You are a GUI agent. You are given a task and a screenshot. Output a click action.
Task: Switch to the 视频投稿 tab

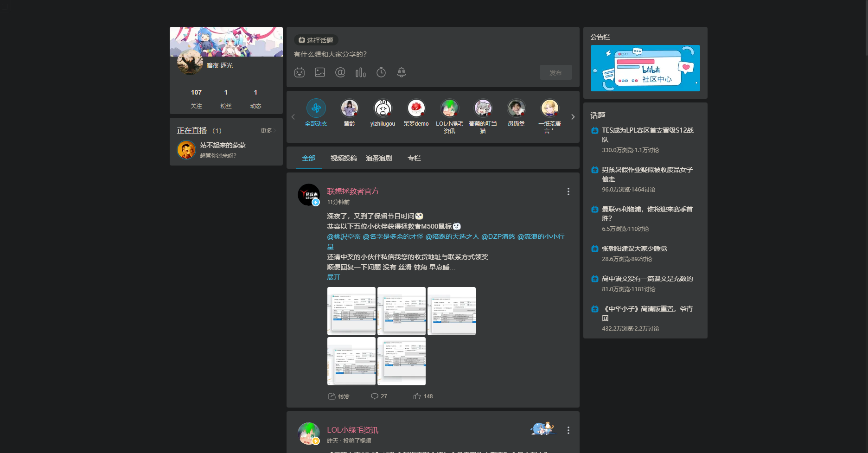pos(343,158)
